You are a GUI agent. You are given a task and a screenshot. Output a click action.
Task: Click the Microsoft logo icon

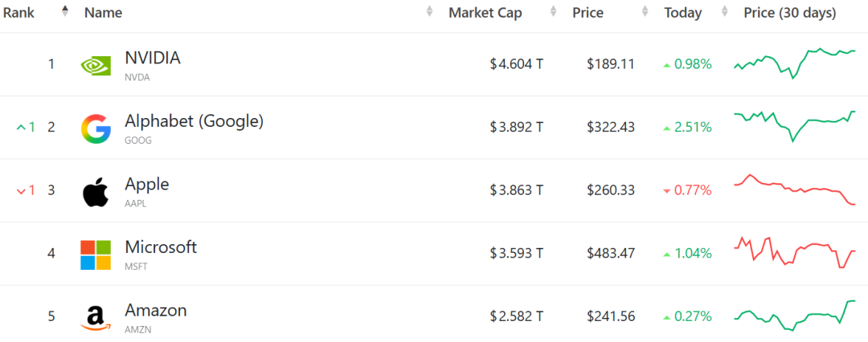pyautogui.click(x=96, y=254)
